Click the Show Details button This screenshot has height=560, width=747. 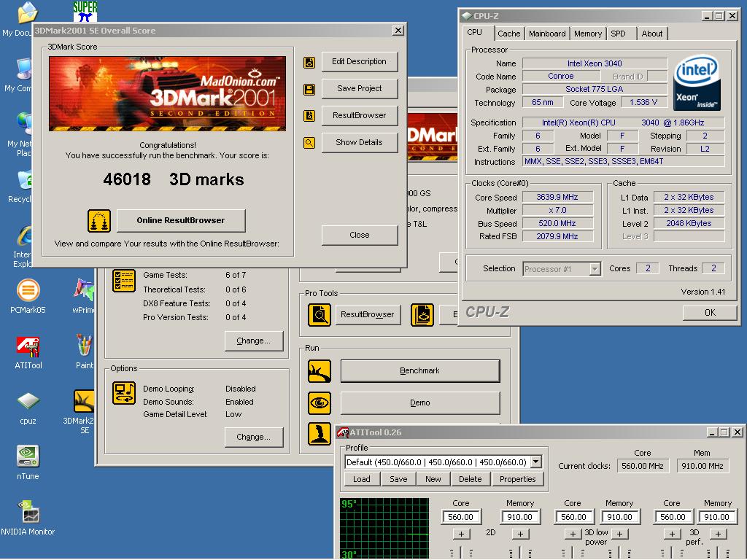360,142
